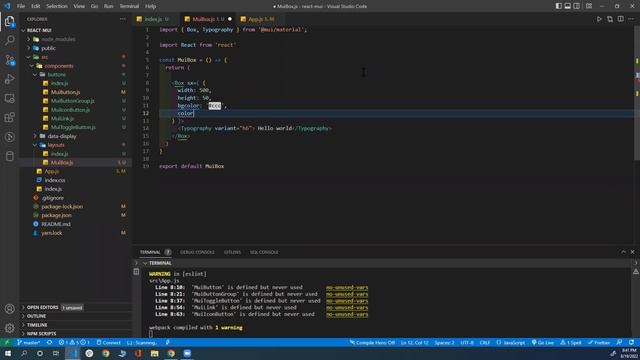
Task: Switch to SQL CONSOLE panel tab
Action: [x=264, y=252]
